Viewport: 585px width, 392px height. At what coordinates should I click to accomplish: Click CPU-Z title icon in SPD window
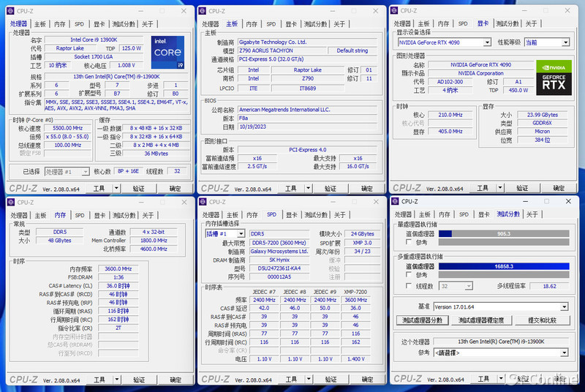tap(203, 202)
